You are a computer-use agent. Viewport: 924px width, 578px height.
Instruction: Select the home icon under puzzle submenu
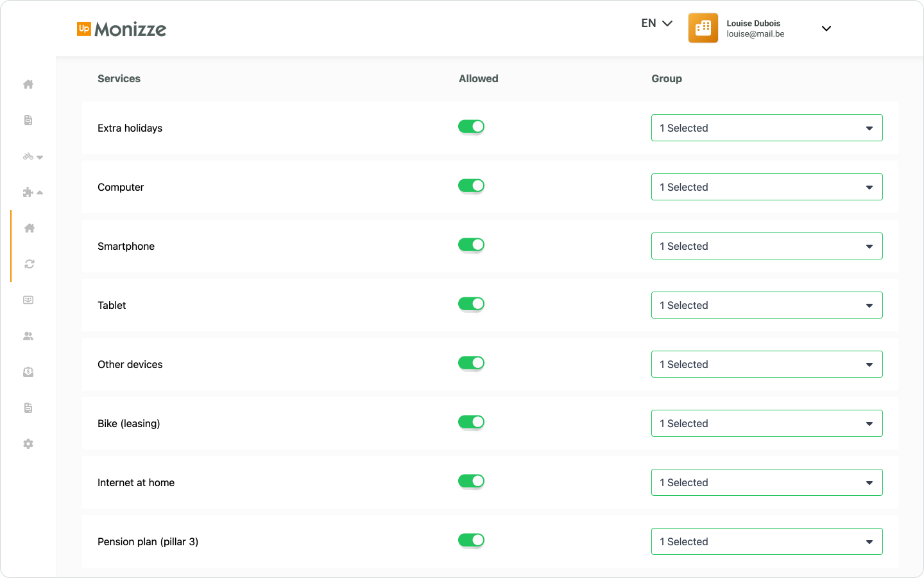pos(30,228)
